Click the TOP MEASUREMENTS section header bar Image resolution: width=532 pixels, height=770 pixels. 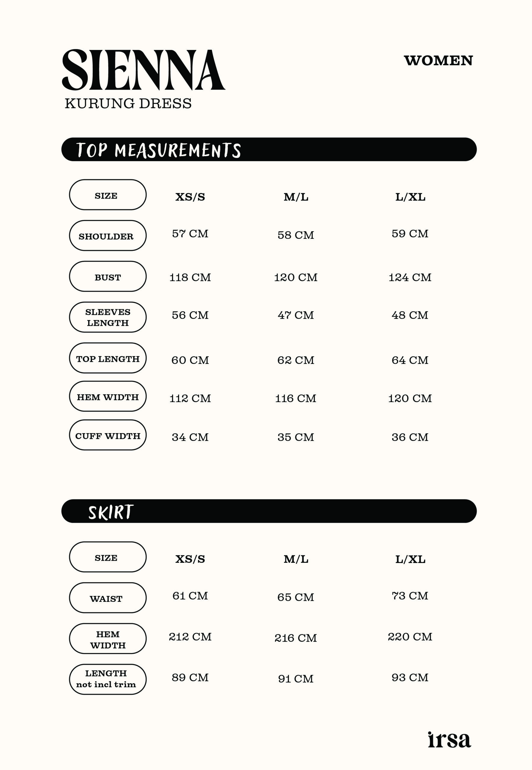click(269, 149)
